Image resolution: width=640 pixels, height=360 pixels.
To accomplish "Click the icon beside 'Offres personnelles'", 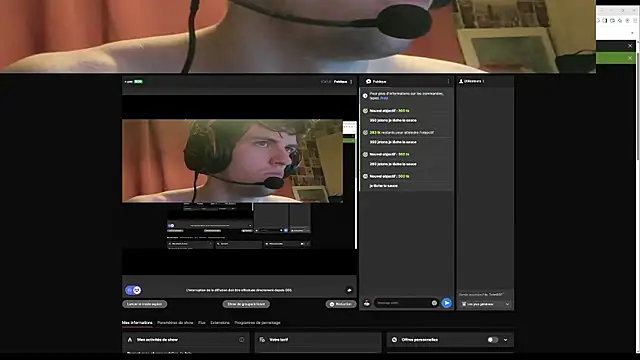I will tap(394, 340).
